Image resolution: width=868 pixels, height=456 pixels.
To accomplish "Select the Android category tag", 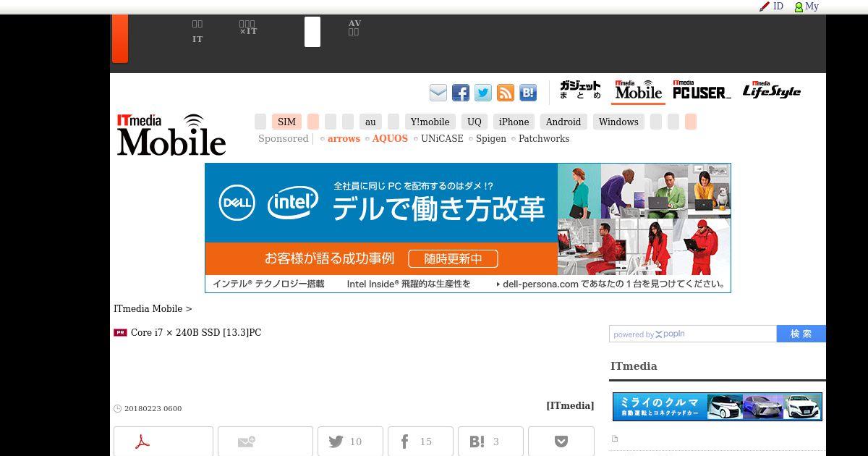I will tap(563, 122).
